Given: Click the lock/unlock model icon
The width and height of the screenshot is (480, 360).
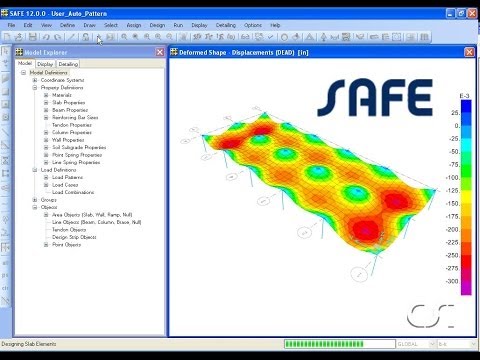Looking at the screenshot, I should pos(86,37).
